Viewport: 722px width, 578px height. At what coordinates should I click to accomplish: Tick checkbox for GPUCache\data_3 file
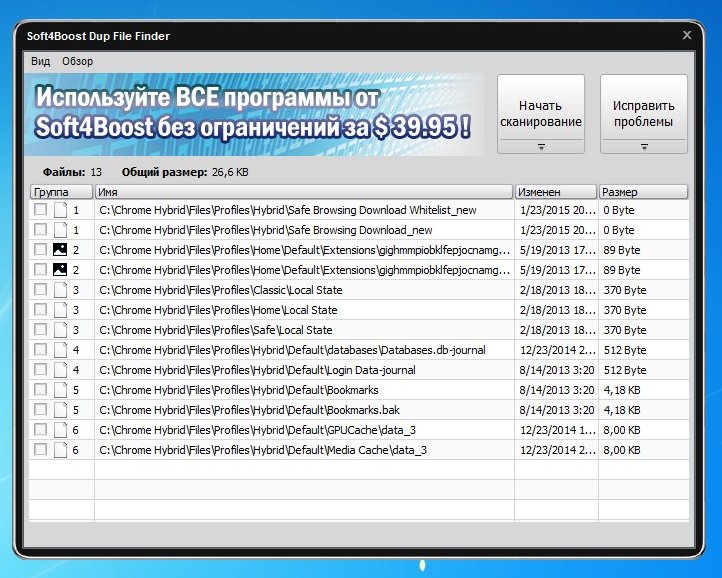41,429
